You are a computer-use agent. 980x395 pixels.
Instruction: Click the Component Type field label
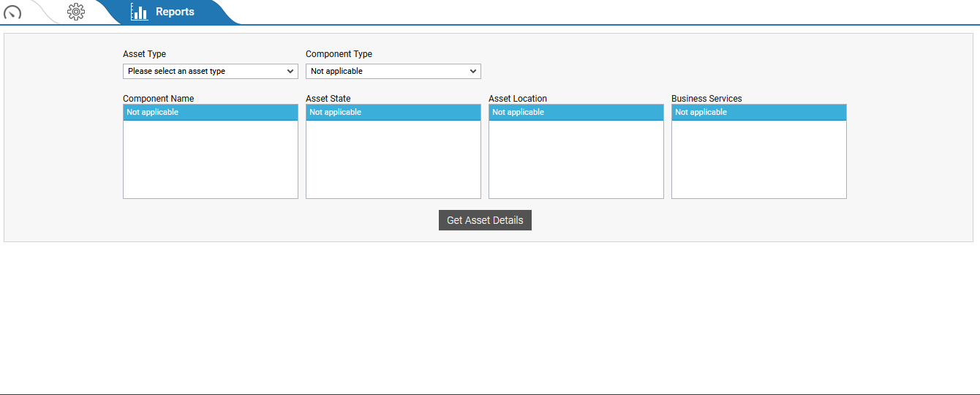coord(339,54)
